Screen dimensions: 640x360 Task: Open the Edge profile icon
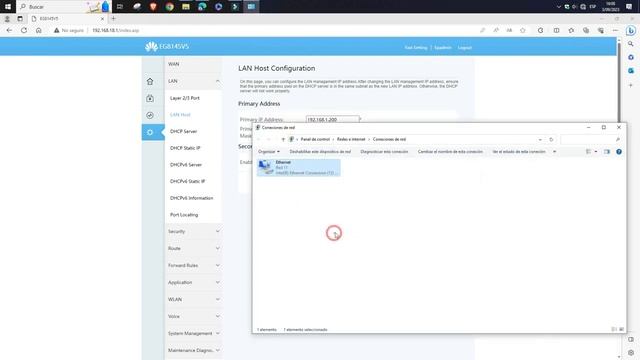pyautogui.click(x=7, y=19)
